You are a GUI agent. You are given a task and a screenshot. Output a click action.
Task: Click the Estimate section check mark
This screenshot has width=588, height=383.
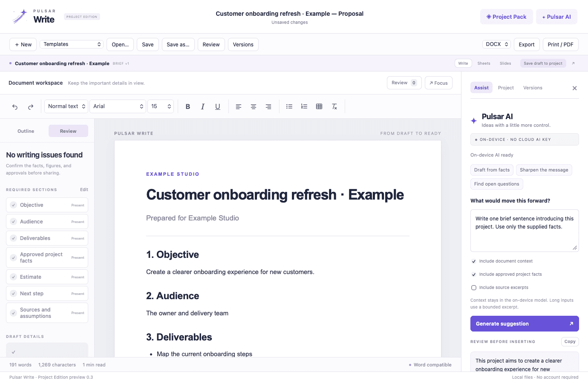tap(14, 277)
